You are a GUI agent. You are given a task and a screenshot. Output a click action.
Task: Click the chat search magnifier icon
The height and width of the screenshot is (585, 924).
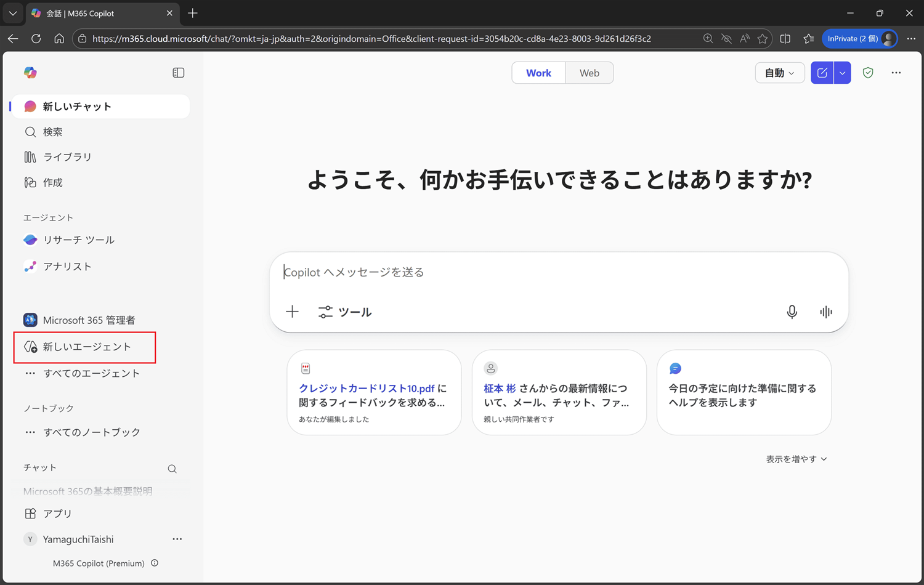pos(172,469)
